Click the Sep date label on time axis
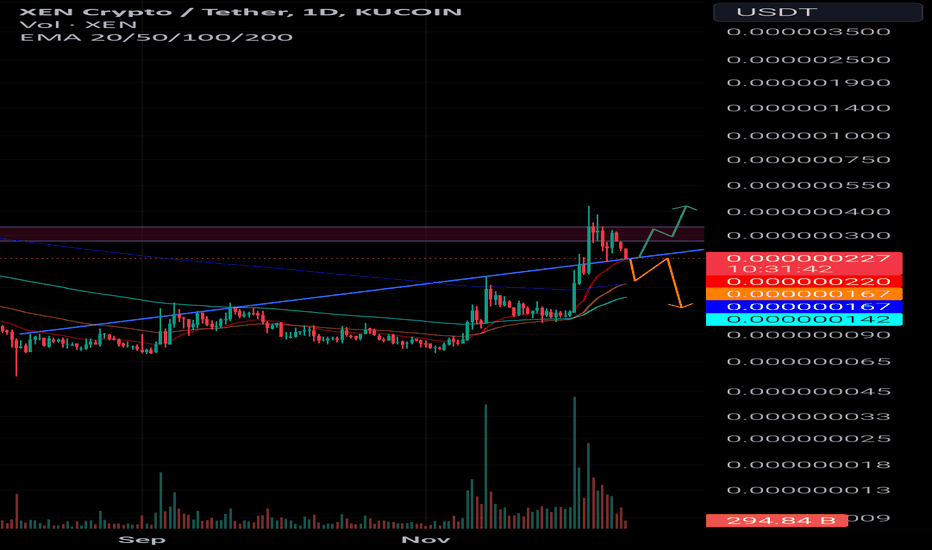The image size is (932, 550). click(142, 540)
